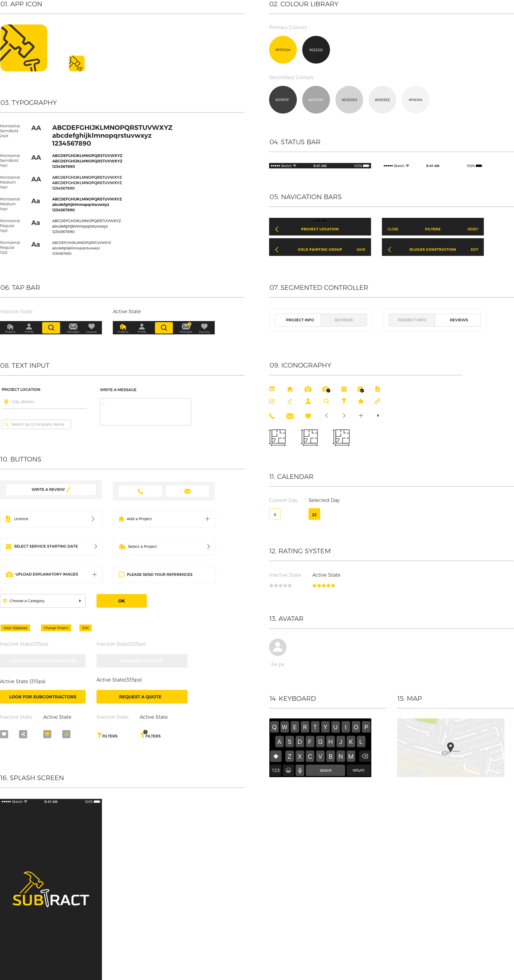Expand the Licence row chevron
This screenshot has height=980, width=514.
[93, 519]
